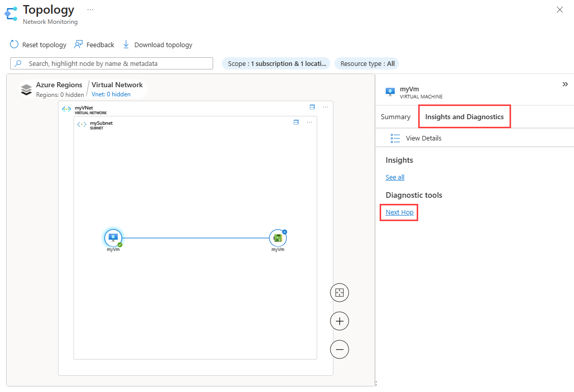574x392 pixels.
Task: Click the mySubnet label
Action: tap(102, 123)
